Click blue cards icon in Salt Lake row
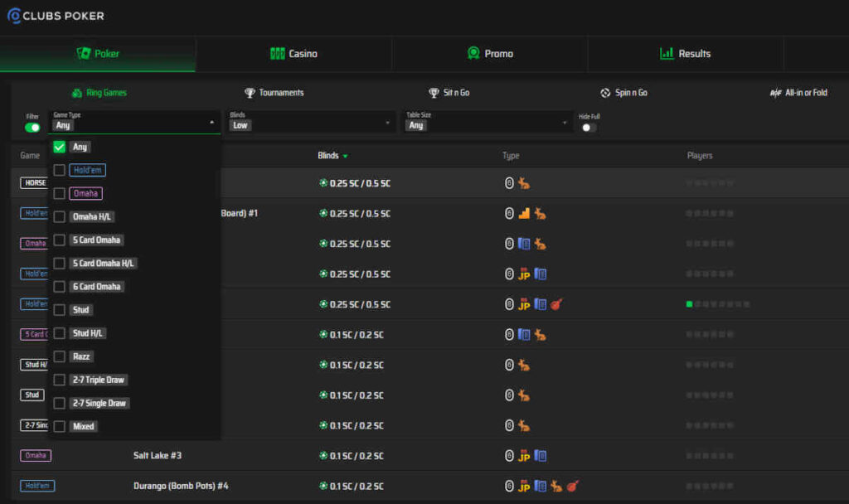 click(x=541, y=456)
